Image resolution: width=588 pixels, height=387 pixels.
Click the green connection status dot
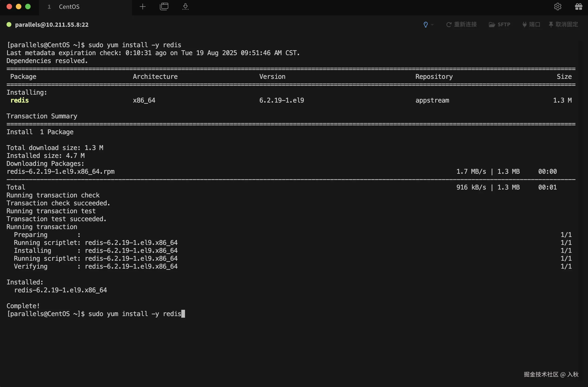(9, 24)
